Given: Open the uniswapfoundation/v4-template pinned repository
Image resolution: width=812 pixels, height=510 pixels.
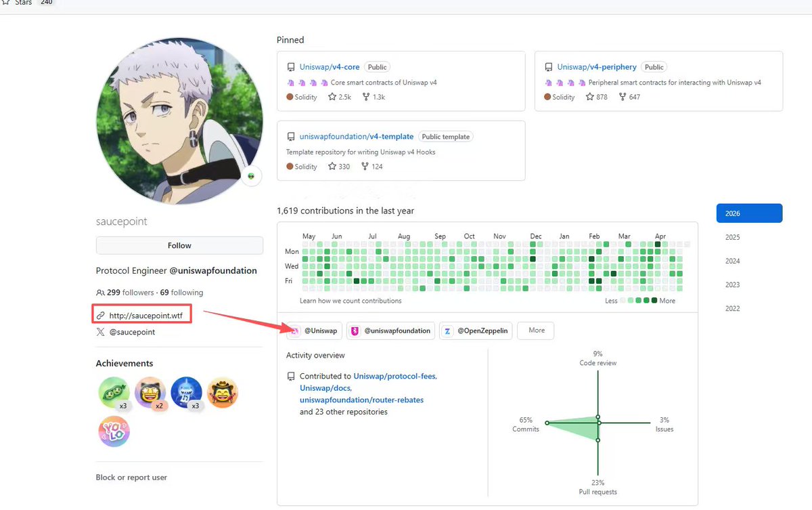Looking at the screenshot, I should (x=357, y=136).
